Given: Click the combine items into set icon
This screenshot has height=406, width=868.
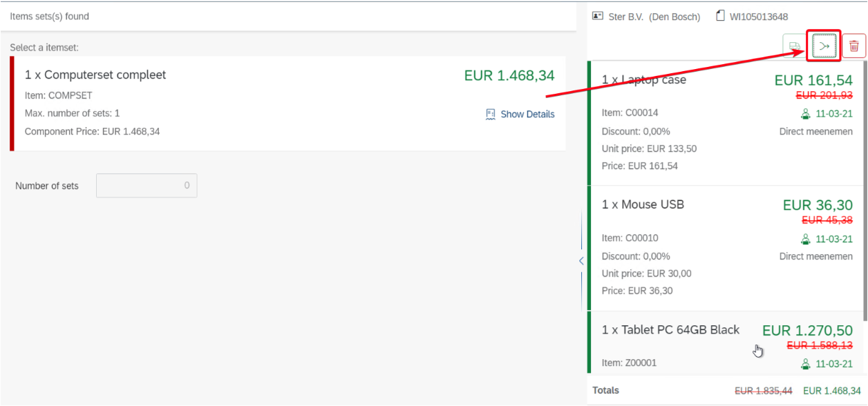Looking at the screenshot, I should coord(824,46).
